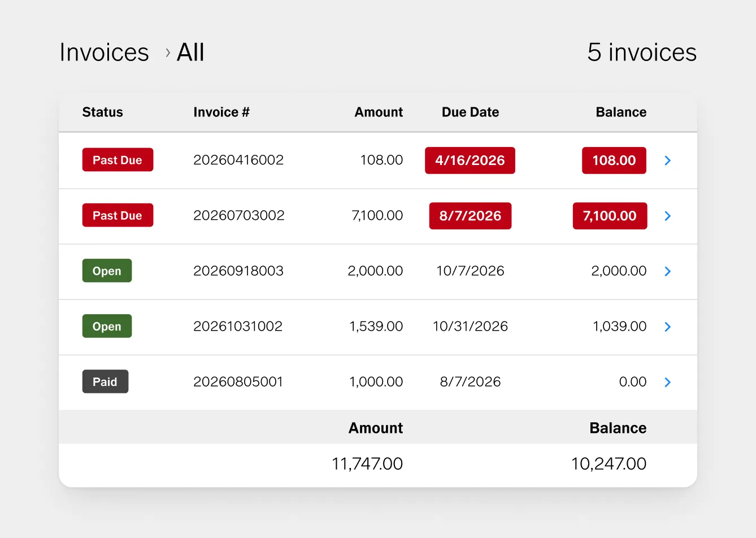
Task: Select invoice number 20260918003
Action: (x=238, y=271)
